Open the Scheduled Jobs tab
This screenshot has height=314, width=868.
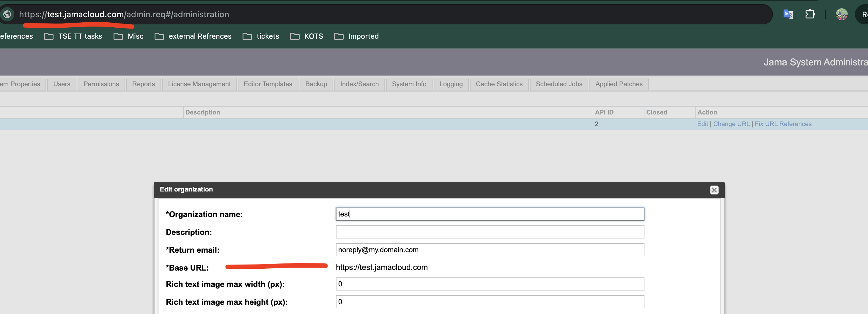(559, 84)
